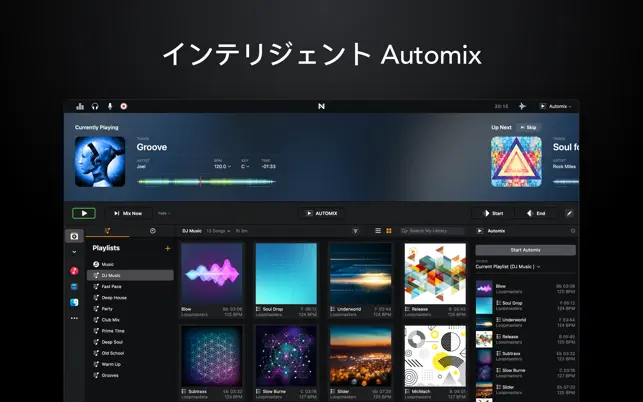Select the Deep House playlist

coord(130,297)
